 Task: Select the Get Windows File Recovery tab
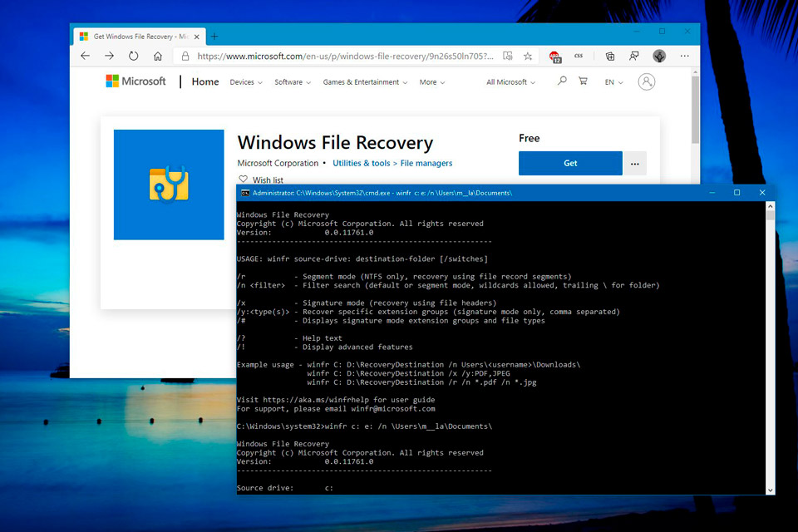click(140, 37)
